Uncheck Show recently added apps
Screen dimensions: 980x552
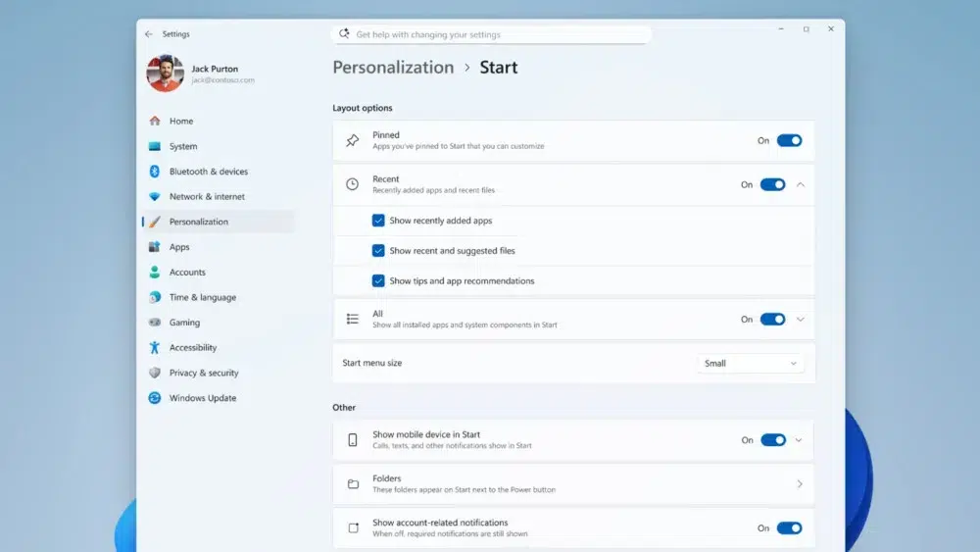point(378,221)
